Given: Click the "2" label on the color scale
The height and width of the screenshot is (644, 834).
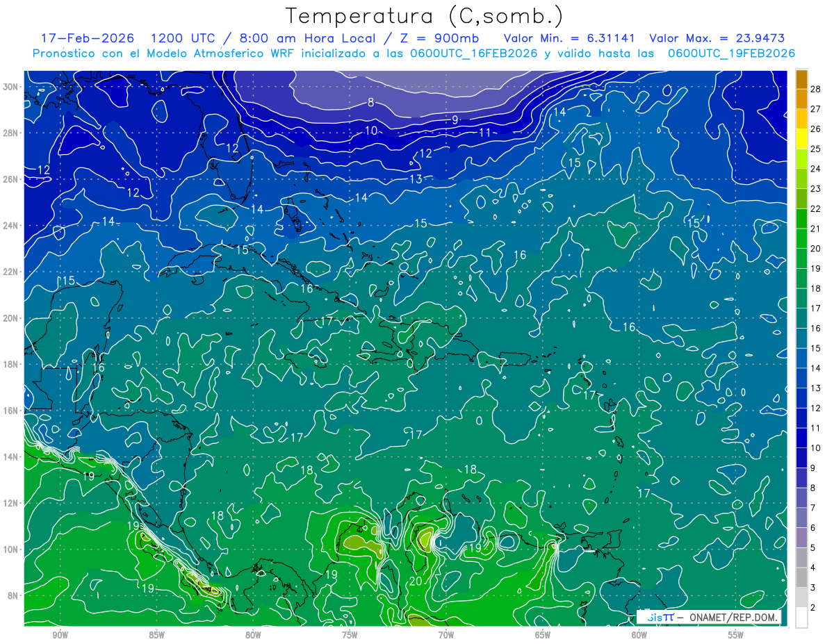Looking at the screenshot, I should [813, 608].
